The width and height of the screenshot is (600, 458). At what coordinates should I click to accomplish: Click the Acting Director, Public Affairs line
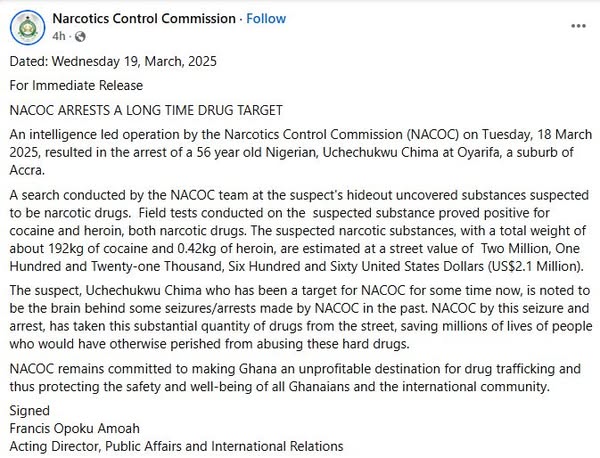176,447
